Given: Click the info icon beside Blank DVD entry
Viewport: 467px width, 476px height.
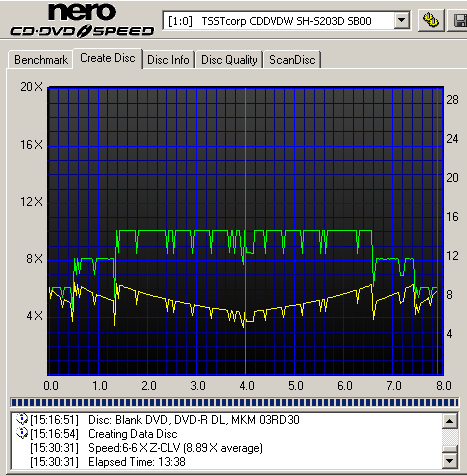Looking at the screenshot, I should point(22,419).
